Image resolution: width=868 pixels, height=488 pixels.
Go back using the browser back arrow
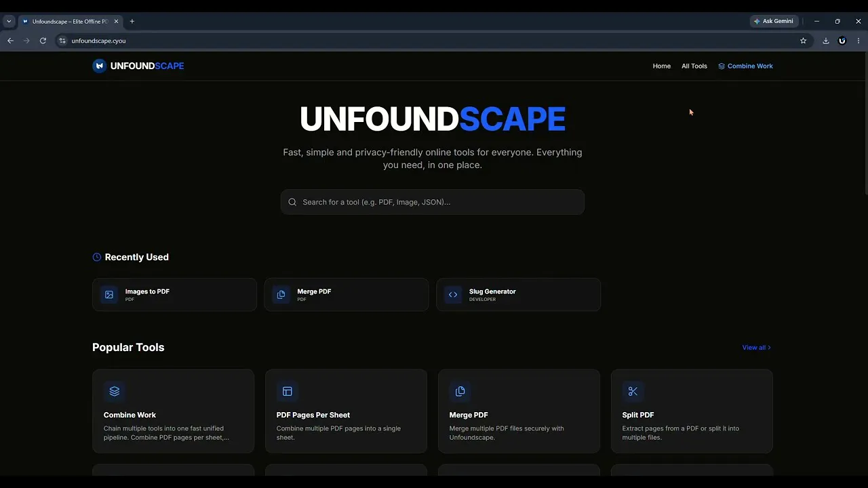pos(10,41)
